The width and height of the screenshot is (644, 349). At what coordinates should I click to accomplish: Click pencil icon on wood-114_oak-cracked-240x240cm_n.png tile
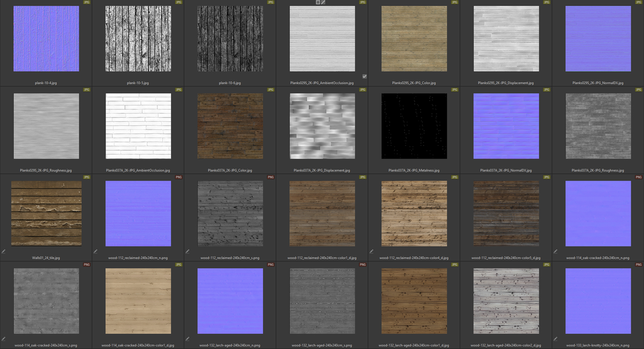[x=555, y=251]
